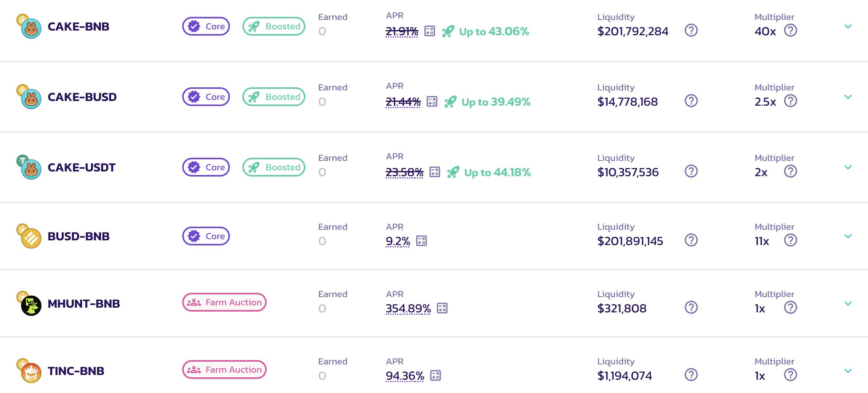
Task: Click the CAKE-USDT token pair icon
Action: coord(29,168)
